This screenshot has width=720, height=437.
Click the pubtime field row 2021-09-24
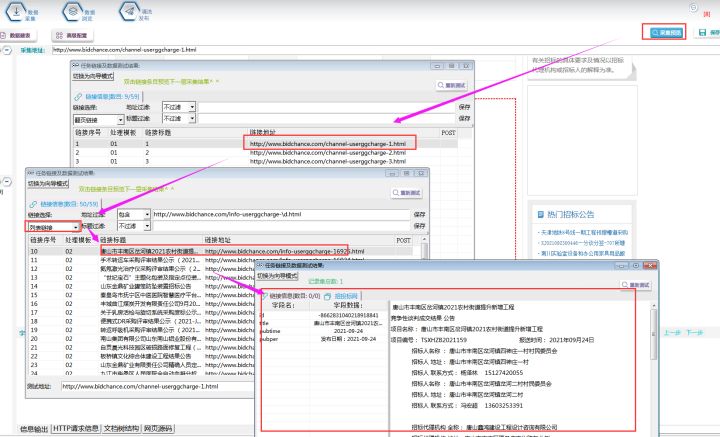pos(323,331)
